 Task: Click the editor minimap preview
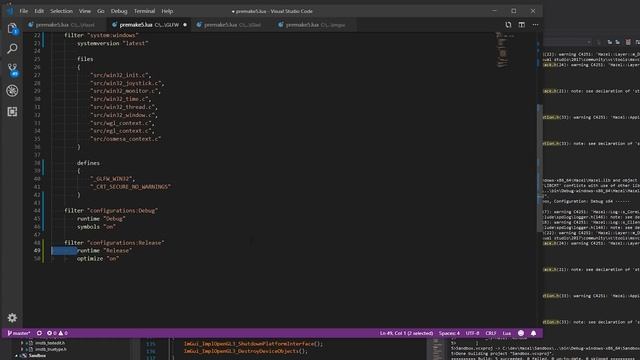[x=503, y=50]
